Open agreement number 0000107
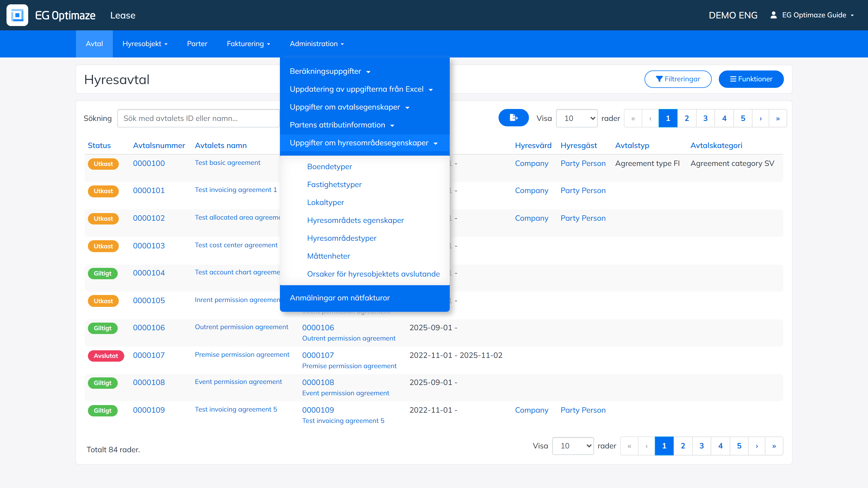This screenshot has width=868, height=488. [149, 355]
